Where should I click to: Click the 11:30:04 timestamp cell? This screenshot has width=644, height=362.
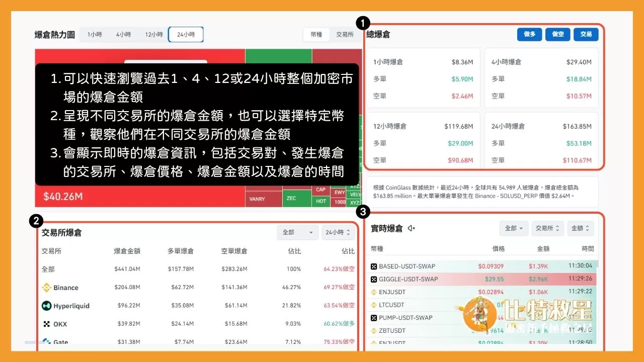coord(580,266)
